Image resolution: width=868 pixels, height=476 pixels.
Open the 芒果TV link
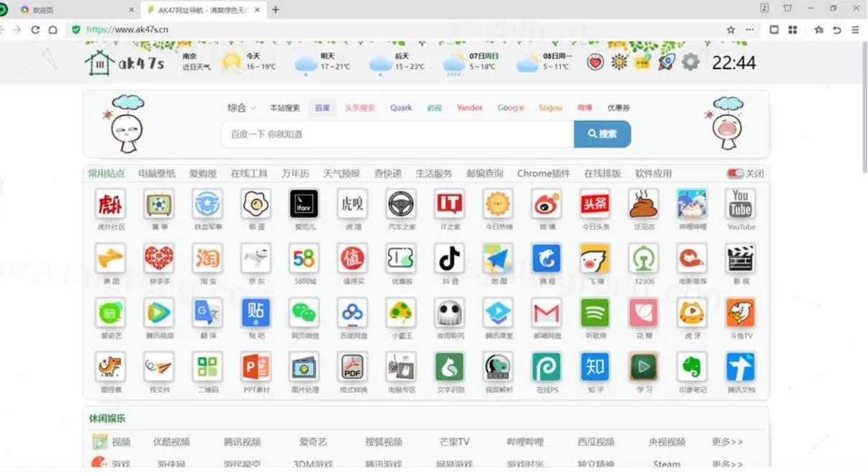454,441
